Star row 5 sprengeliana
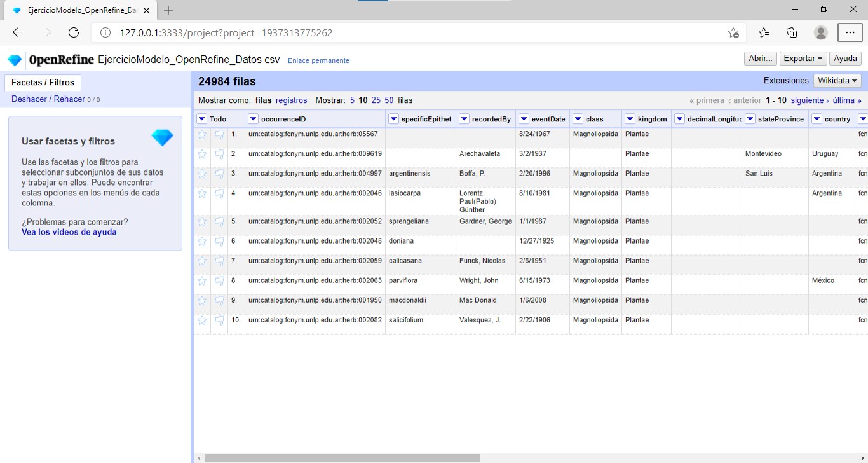868x463 pixels. (x=202, y=221)
